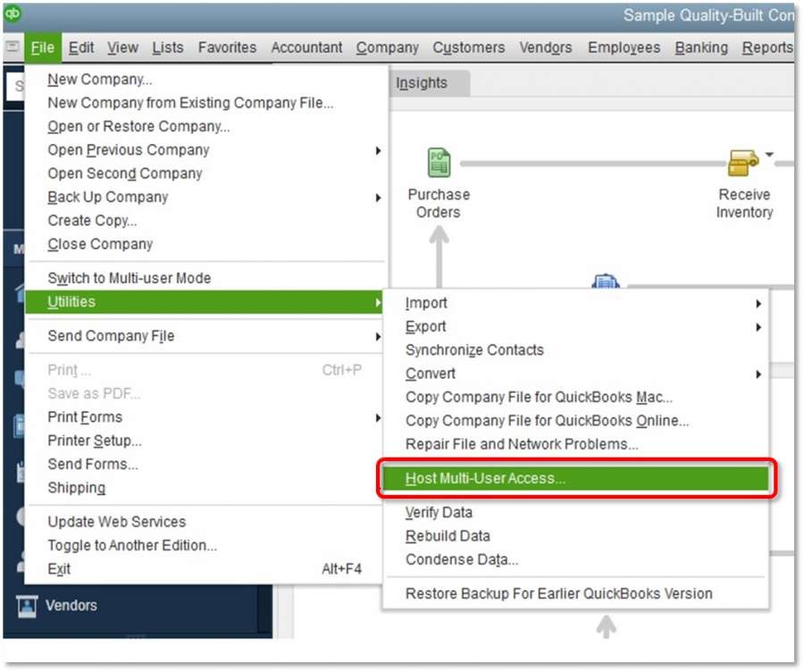804x672 pixels.
Task: Choose Switch to Multi-user Mode
Action: click(x=129, y=278)
